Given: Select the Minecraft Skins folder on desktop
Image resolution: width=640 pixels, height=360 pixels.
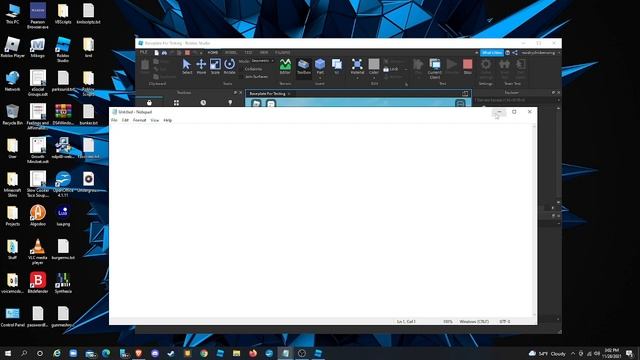Looking at the screenshot, I should point(12,184).
